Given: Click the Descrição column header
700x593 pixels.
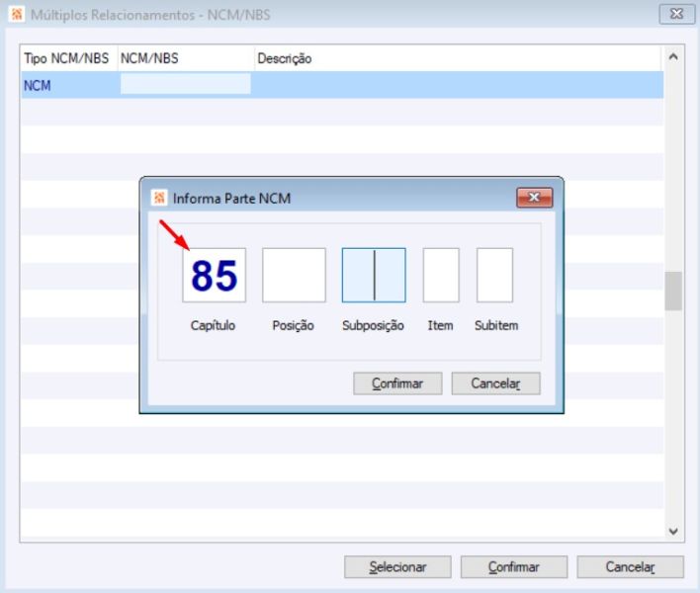Looking at the screenshot, I should (x=459, y=58).
